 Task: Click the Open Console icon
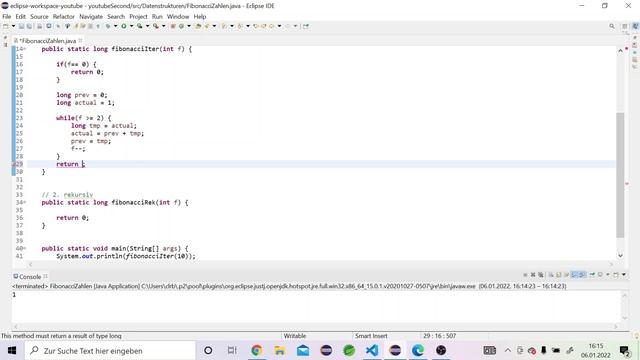(616, 275)
